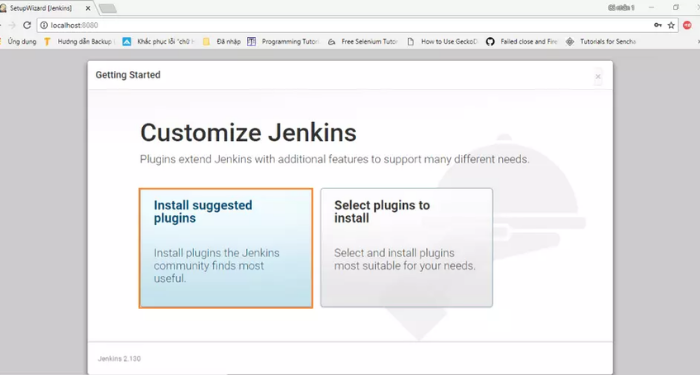
Task: Click the Customize Jenkins heading
Action: tap(248, 133)
